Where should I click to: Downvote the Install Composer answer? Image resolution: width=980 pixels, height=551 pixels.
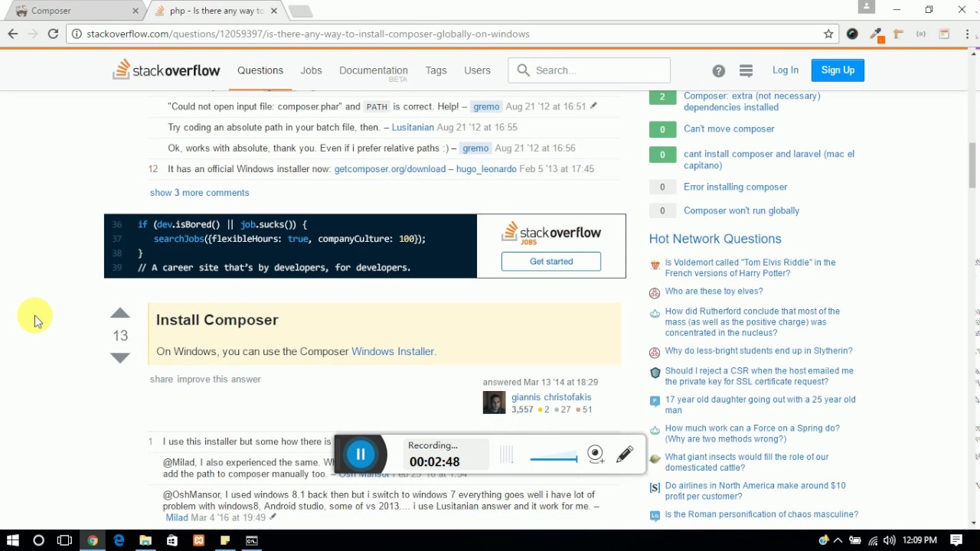coord(120,357)
